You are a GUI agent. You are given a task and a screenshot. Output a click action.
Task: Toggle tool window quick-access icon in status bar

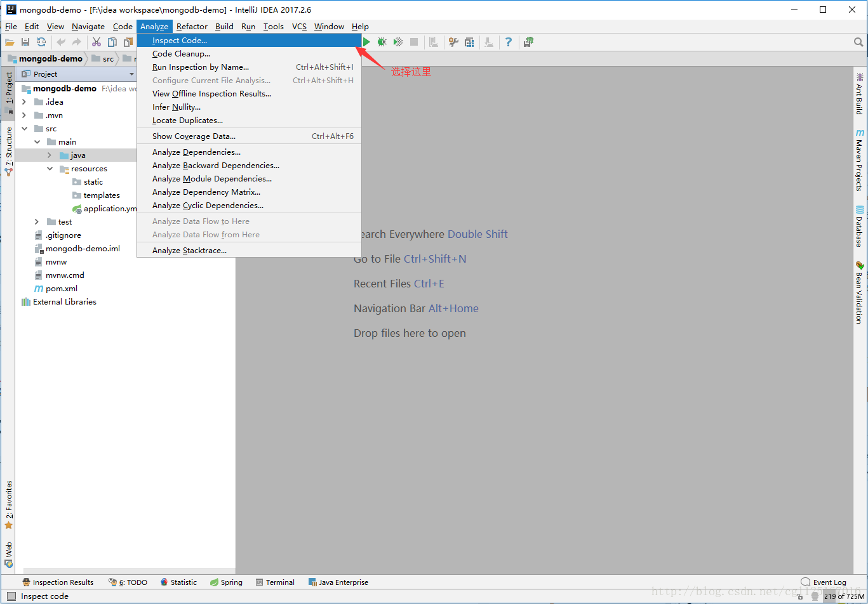point(11,596)
